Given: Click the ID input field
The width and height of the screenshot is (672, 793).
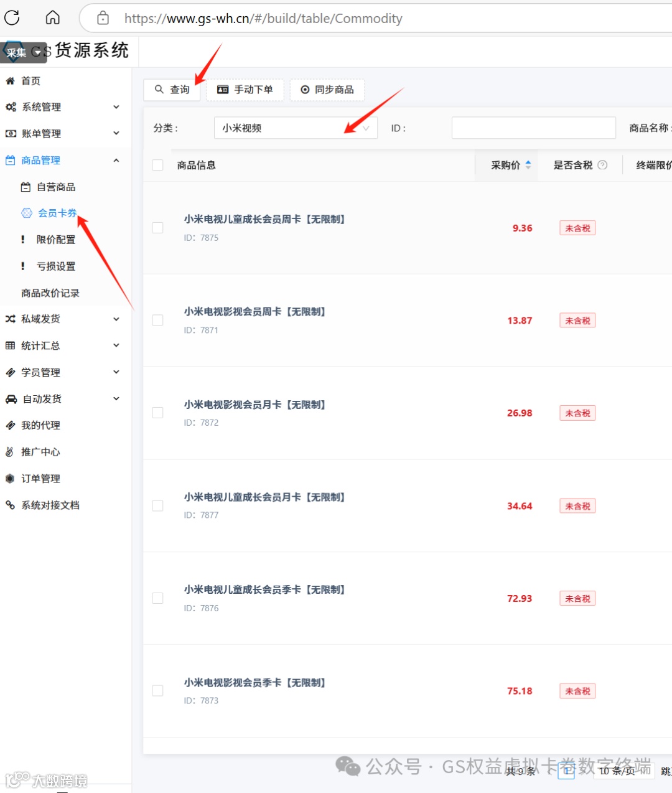Looking at the screenshot, I should point(533,128).
